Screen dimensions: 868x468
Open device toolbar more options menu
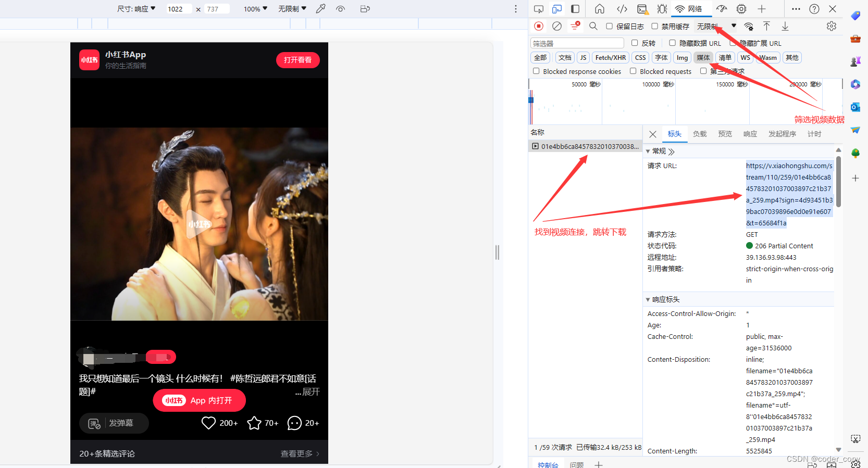[x=516, y=9]
